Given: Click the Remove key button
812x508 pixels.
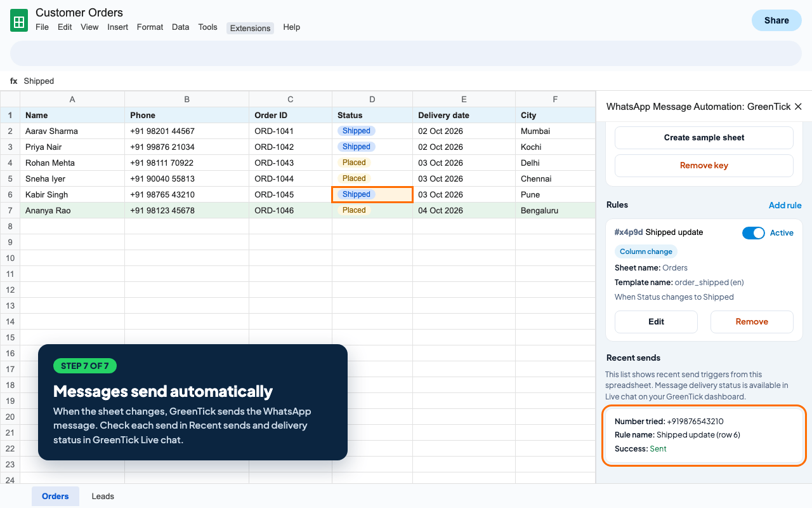Looking at the screenshot, I should pos(704,166).
